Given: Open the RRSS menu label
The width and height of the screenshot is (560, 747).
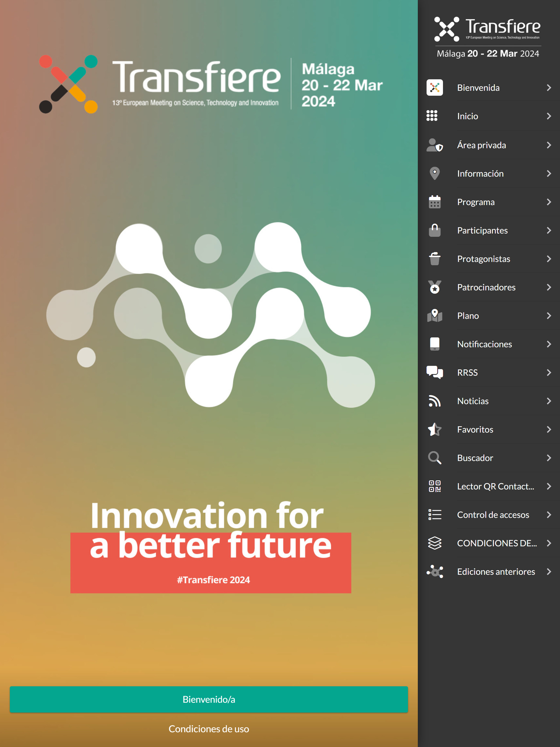Looking at the screenshot, I should [x=467, y=372].
